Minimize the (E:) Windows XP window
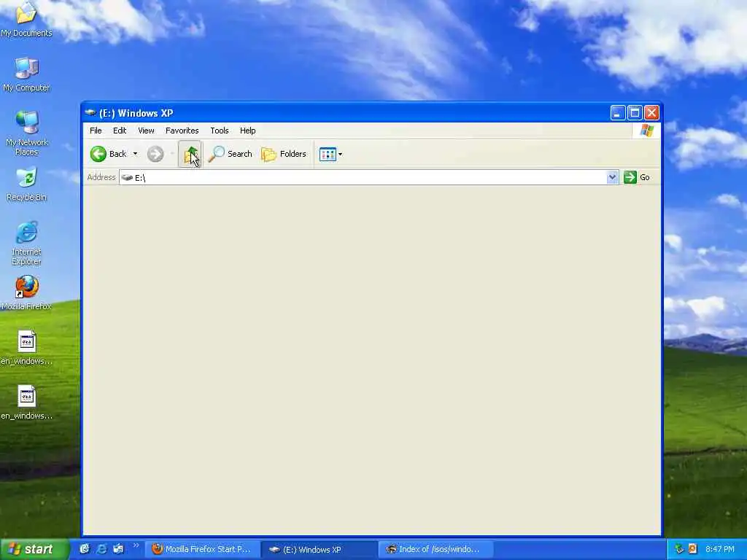This screenshot has height=560, width=747. click(618, 113)
